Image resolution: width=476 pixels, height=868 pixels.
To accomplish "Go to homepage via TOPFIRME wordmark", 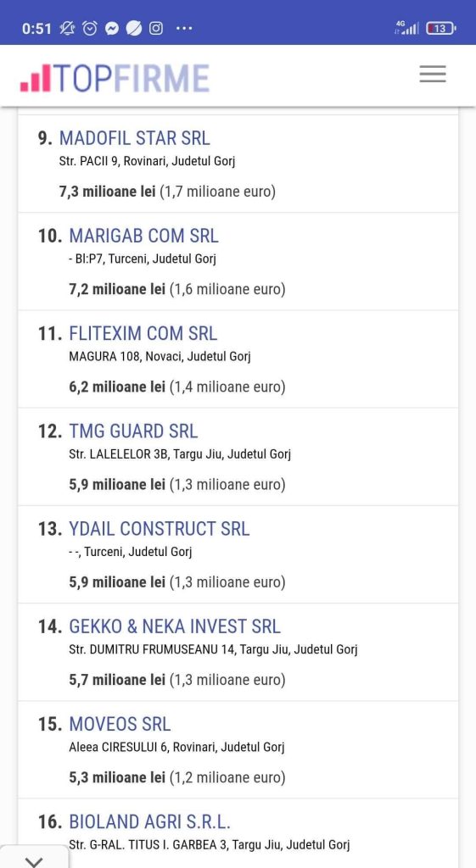I will (132, 78).
